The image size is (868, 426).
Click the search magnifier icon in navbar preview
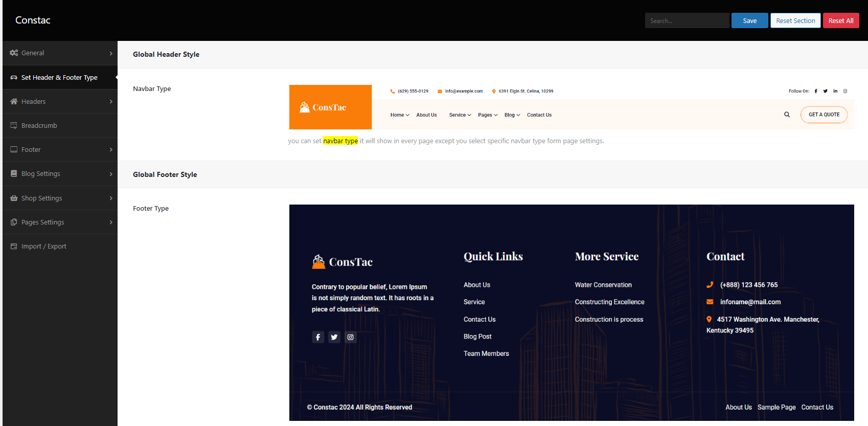(787, 115)
